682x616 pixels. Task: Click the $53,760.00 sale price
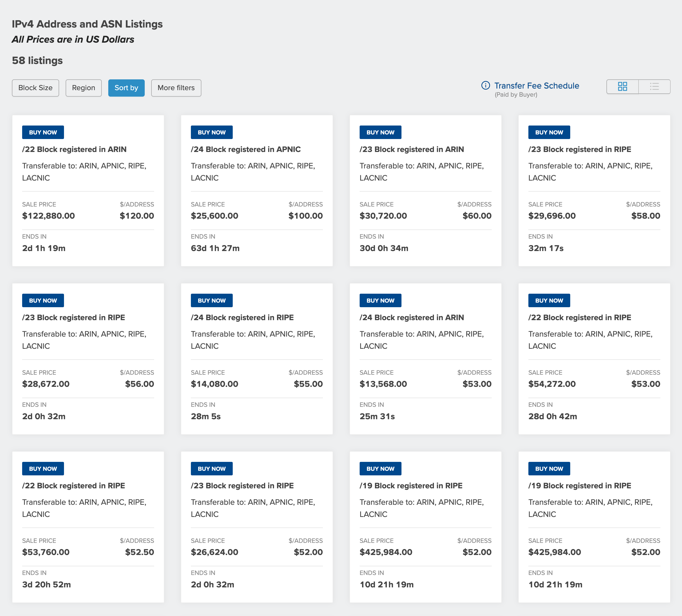pyautogui.click(x=46, y=552)
